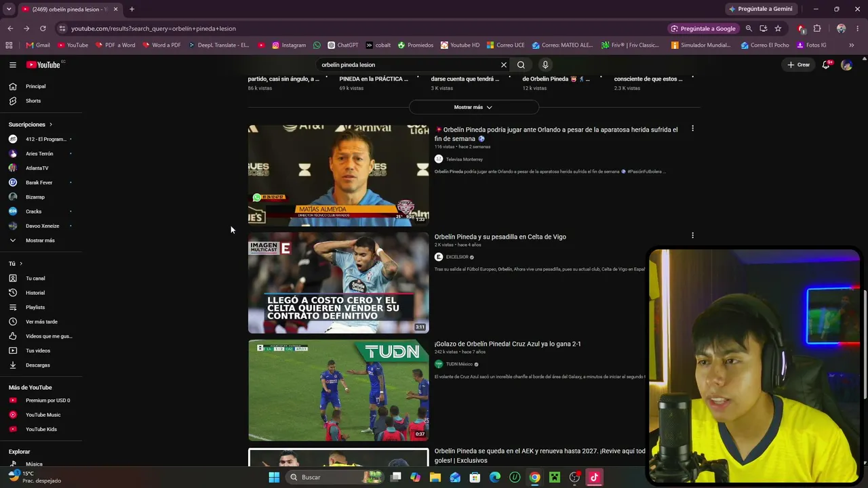Reload the page
This screenshot has width=868, height=488.
click(x=43, y=28)
